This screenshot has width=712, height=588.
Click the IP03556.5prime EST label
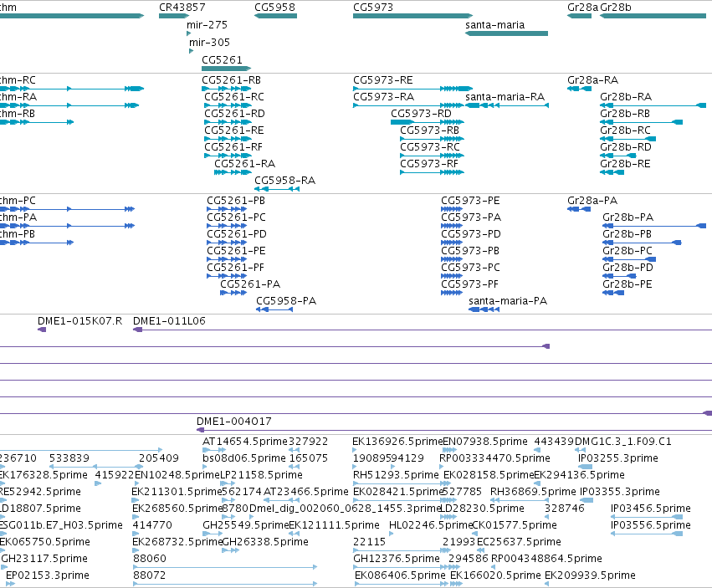[x=651, y=525]
